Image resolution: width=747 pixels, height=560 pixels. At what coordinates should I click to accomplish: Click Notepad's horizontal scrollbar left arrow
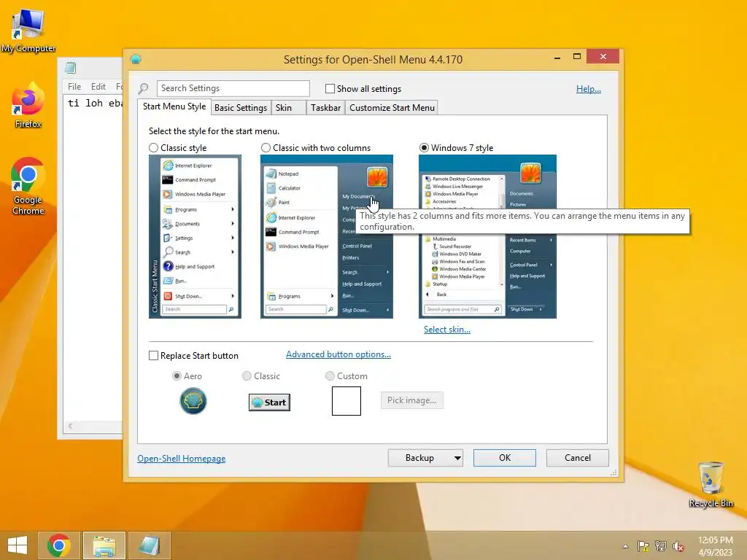(70, 426)
